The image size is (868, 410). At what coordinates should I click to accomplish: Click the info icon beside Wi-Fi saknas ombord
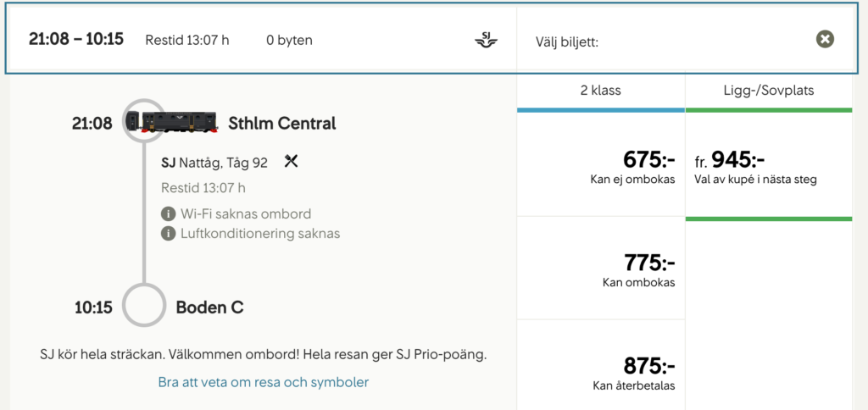169,214
